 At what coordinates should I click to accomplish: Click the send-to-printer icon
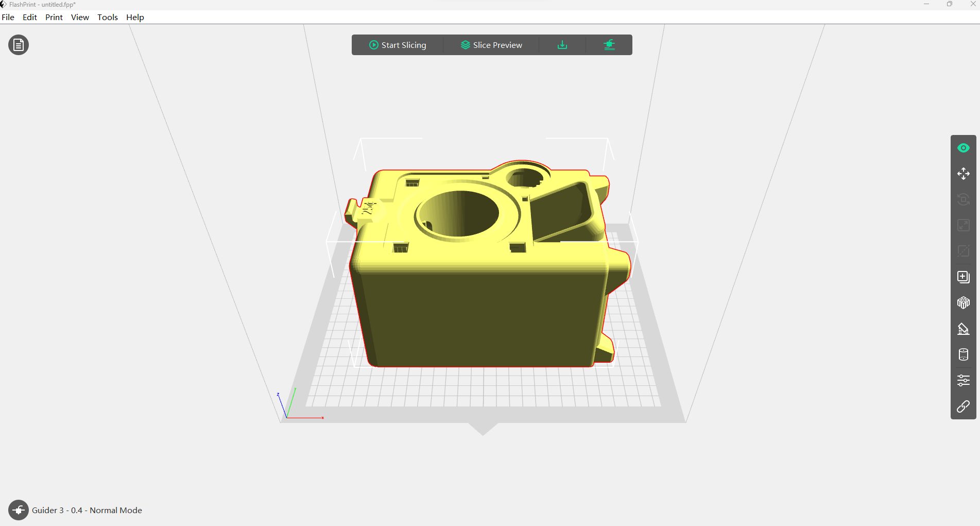tap(609, 45)
